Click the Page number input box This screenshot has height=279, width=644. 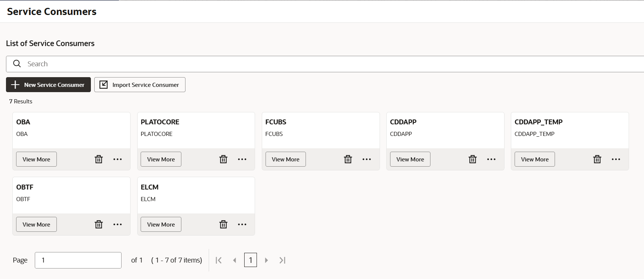point(78,260)
